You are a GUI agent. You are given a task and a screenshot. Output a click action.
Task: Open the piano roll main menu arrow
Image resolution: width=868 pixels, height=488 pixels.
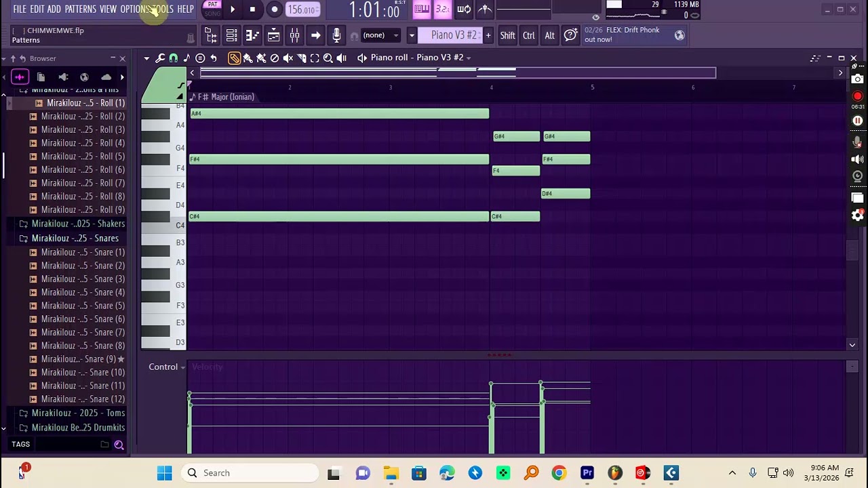tap(146, 58)
